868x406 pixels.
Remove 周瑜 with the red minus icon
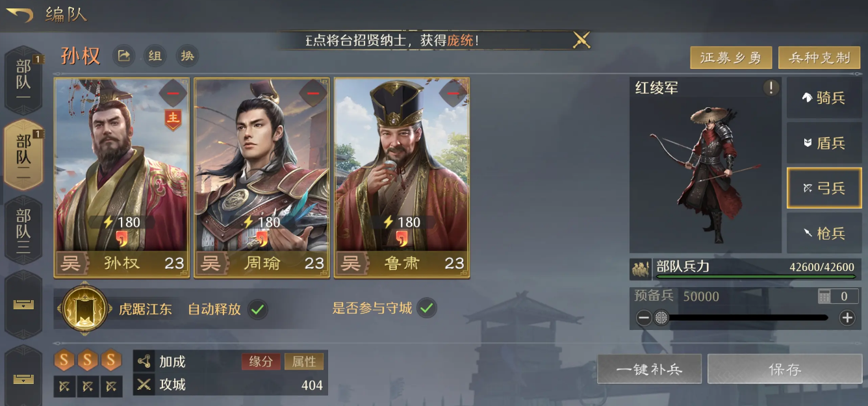313,94
